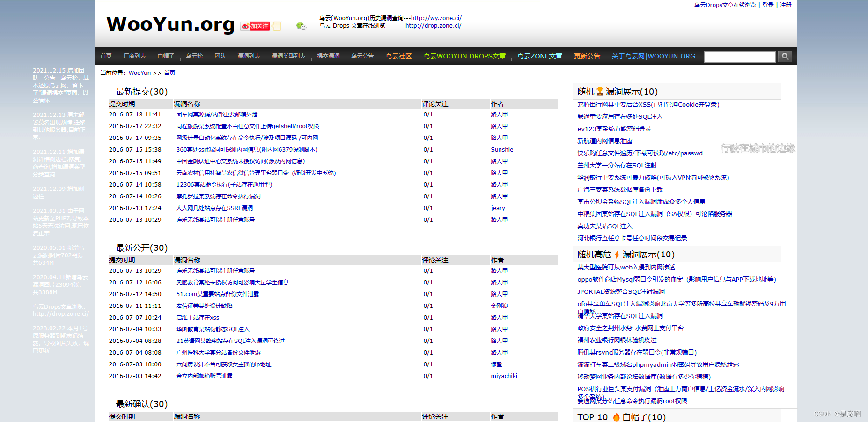This screenshot has width=868, height=422.
Task: Click the 注册 link
Action: 786,5
